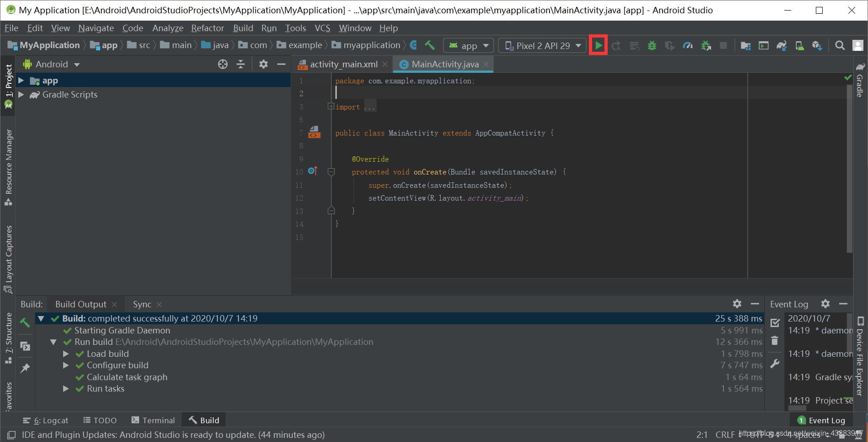Click the hammer Make Project icon

430,45
